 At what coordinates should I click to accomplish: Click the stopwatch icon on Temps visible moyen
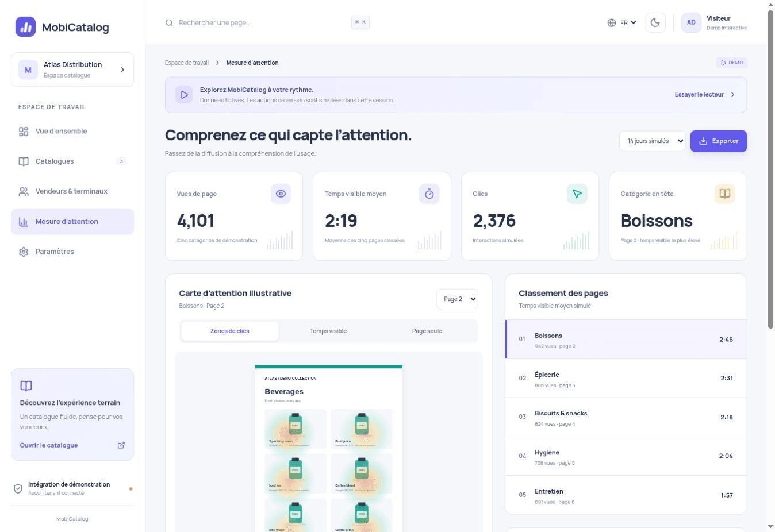429,194
